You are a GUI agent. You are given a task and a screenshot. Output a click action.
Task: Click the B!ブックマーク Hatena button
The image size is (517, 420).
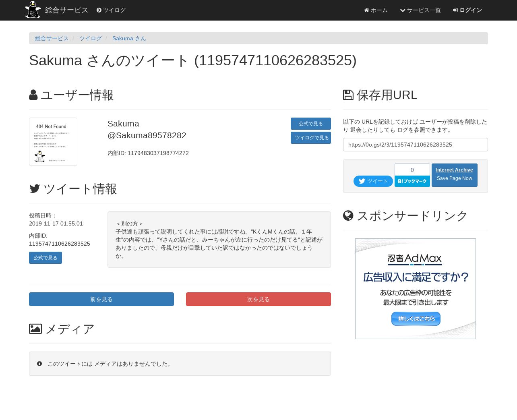click(x=412, y=181)
